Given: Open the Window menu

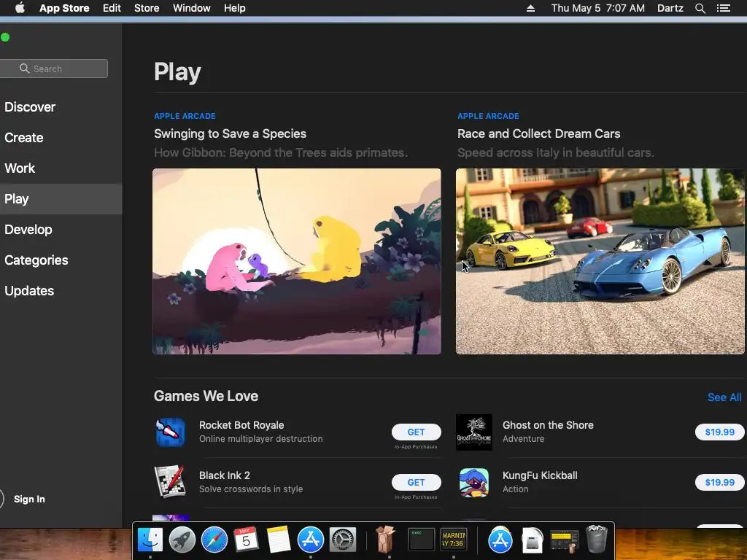Looking at the screenshot, I should 192,8.
